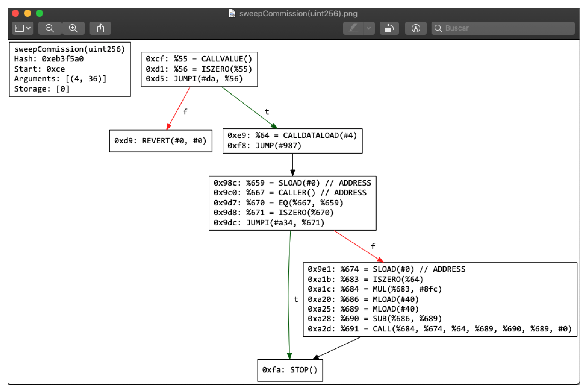Click the 0xd9 REVERT(#0, #0) node
The image size is (588, 390).
click(161, 141)
